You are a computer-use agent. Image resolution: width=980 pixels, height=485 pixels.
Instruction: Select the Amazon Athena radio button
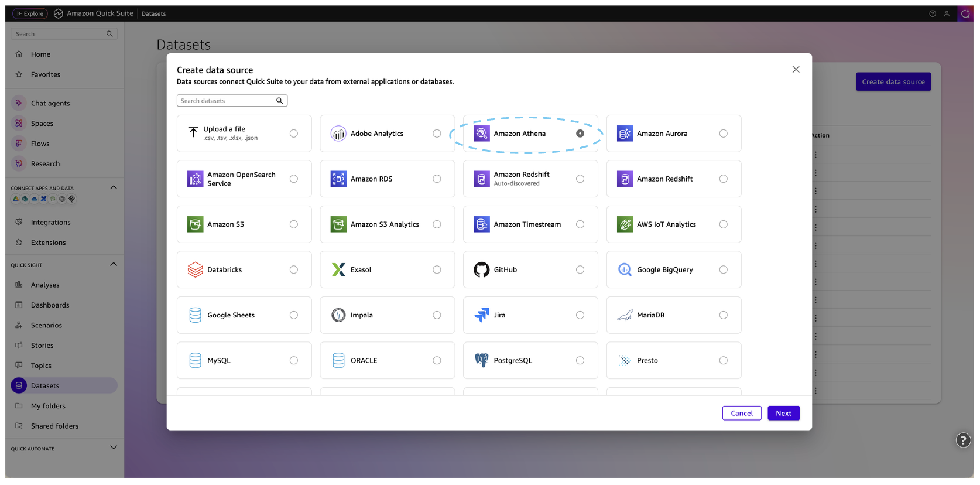[x=580, y=134]
